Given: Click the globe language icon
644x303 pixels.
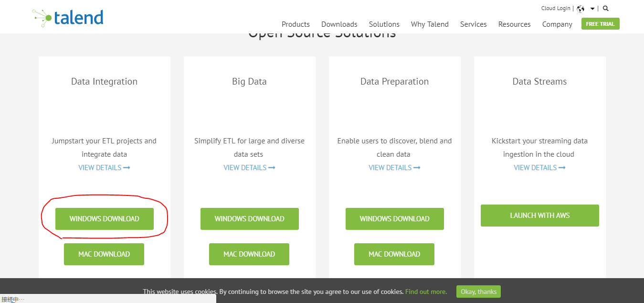Looking at the screenshot, I should [x=581, y=9].
